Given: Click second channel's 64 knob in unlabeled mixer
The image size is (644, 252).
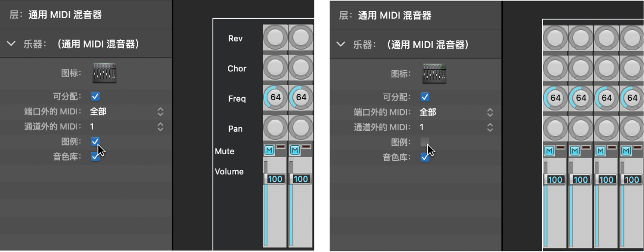Looking at the screenshot, I should 581,98.
